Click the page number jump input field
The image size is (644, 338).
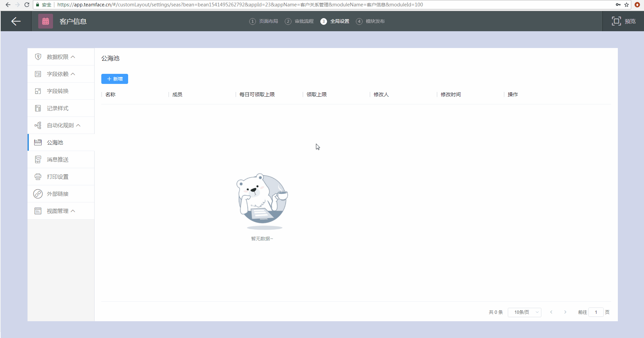tap(596, 312)
